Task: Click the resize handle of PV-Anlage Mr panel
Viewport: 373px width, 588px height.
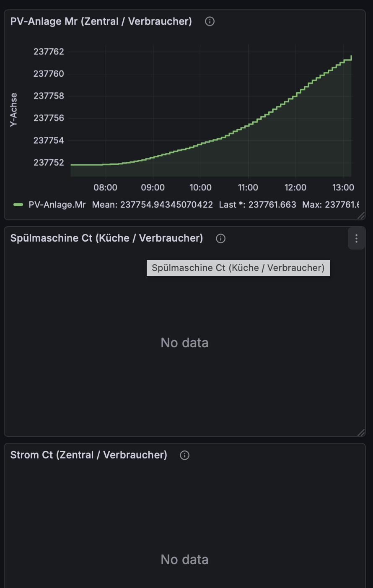Action: pos(361,216)
